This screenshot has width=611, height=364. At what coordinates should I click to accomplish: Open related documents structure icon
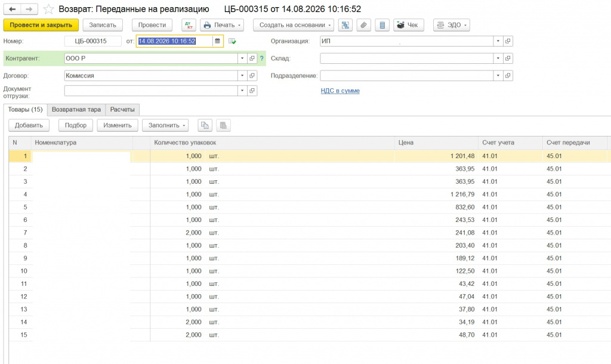pos(345,25)
